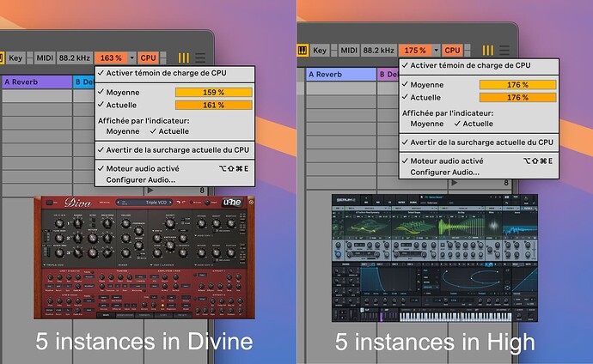Open dropdown arrow beside 175 % meter
This screenshot has height=364, width=593.
(x=436, y=50)
